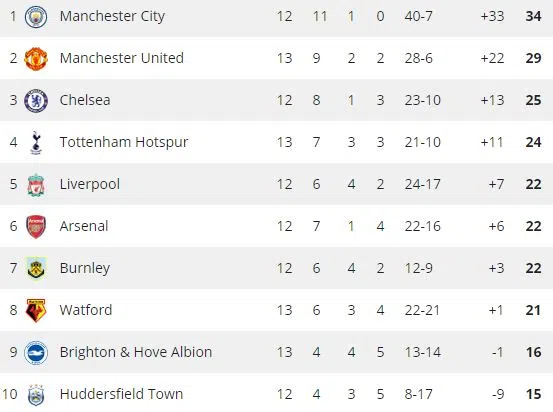Click the Huddersfield Town crest
This screenshot has width=553, height=412.
point(36,395)
